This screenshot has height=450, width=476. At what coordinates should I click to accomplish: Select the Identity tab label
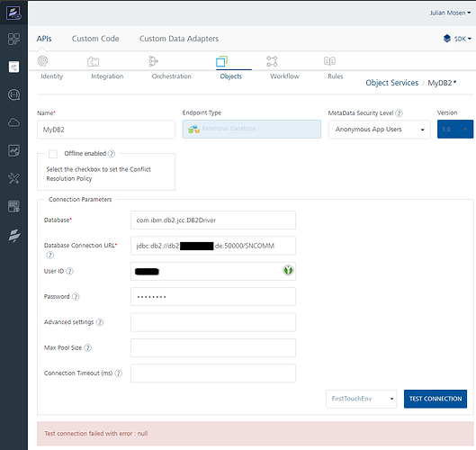click(51, 76)
